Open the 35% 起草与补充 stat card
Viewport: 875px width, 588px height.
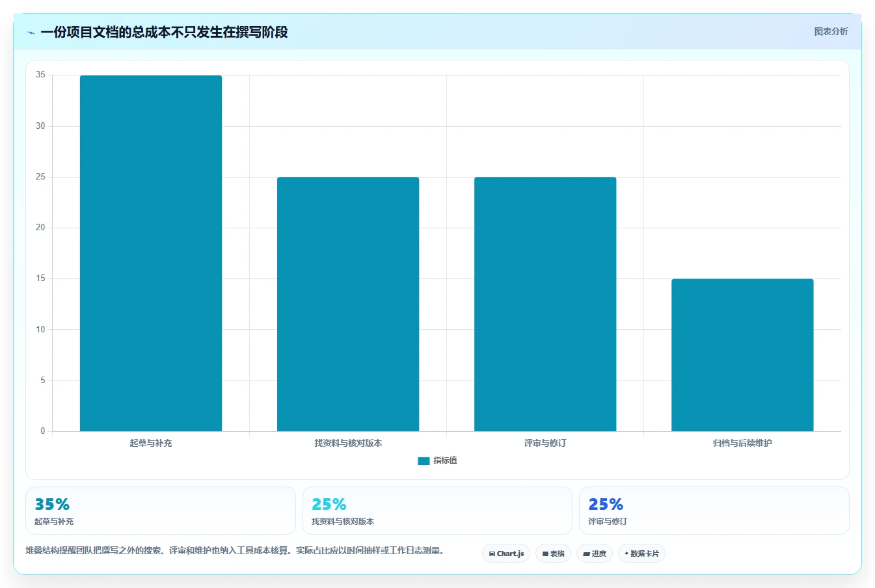[161, 511]
